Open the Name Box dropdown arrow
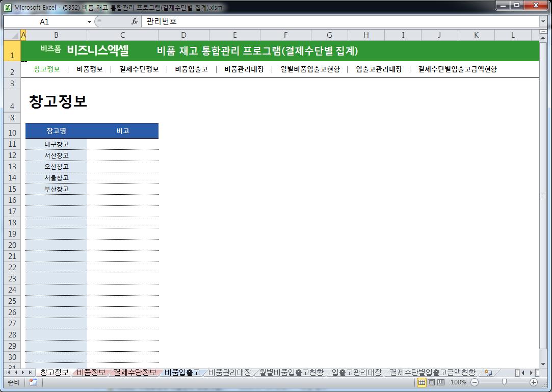Image resolution: width=552 pixels, height=392 pixels. point(89,22)
